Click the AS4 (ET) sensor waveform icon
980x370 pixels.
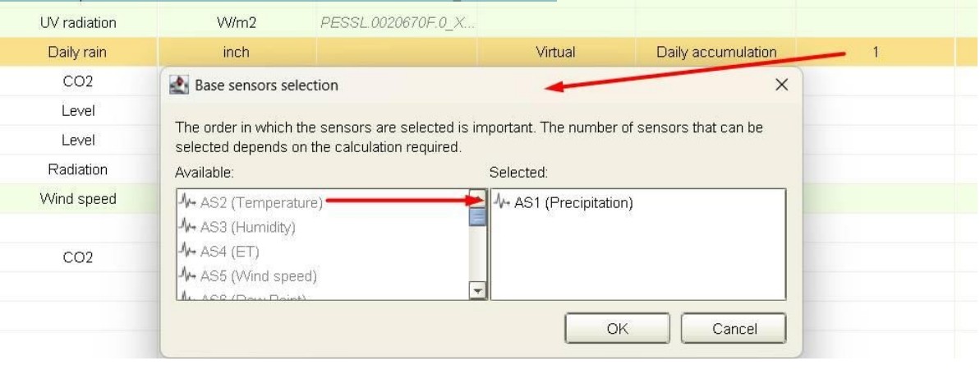[186, 251]
